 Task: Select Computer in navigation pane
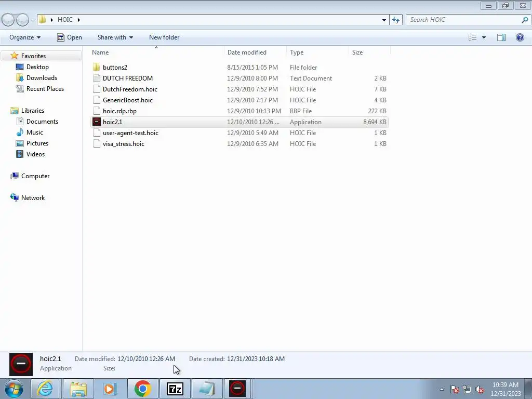pos(35,176)
